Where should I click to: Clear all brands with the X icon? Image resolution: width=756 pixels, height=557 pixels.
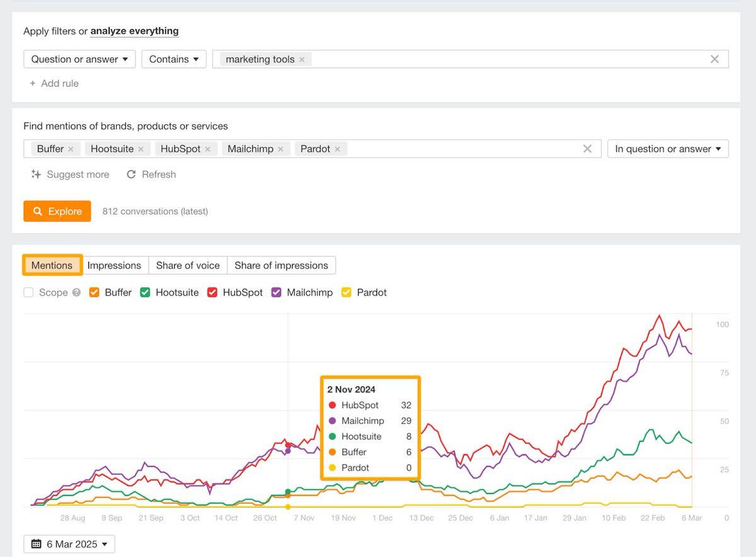click(x=587, y=149)
